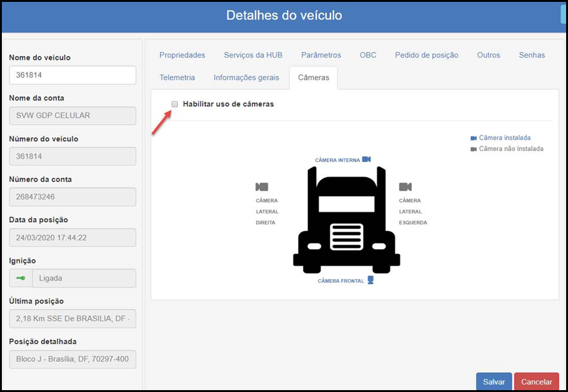Click the Posição detalhada field
Screen dimensions: 568x392
coord(72,359)
